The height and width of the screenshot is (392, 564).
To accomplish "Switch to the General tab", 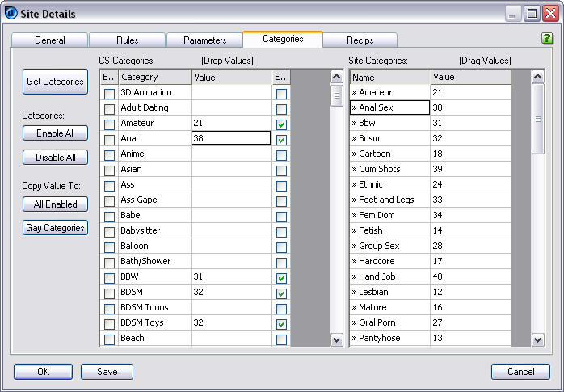I will pos(50,40).
